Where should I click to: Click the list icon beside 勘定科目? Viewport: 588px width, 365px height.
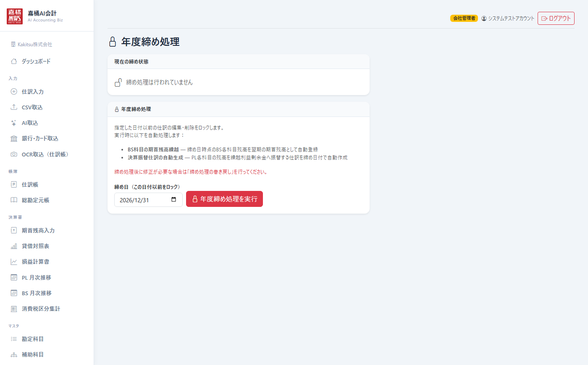pyautogui.click(x=14, y=339)
